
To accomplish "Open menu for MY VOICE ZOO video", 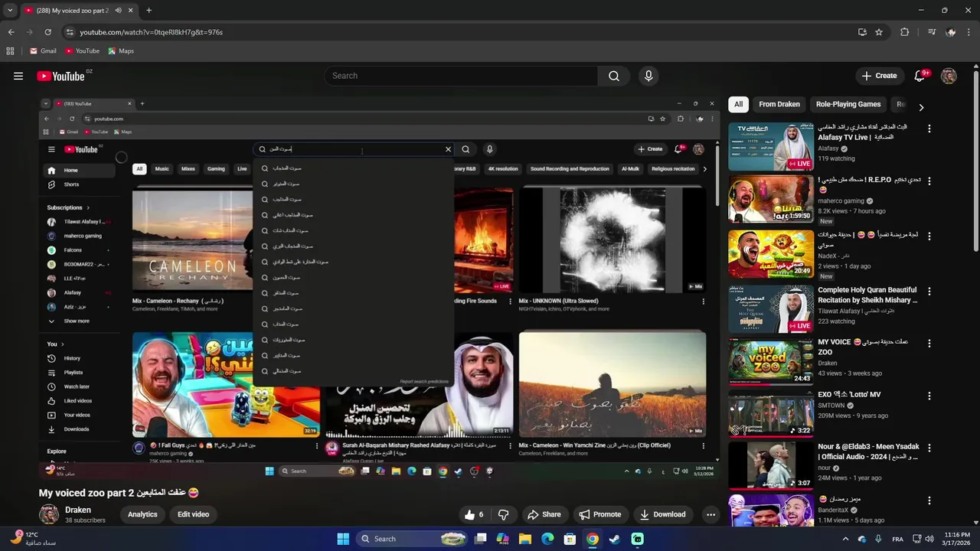I will point(929,344).
